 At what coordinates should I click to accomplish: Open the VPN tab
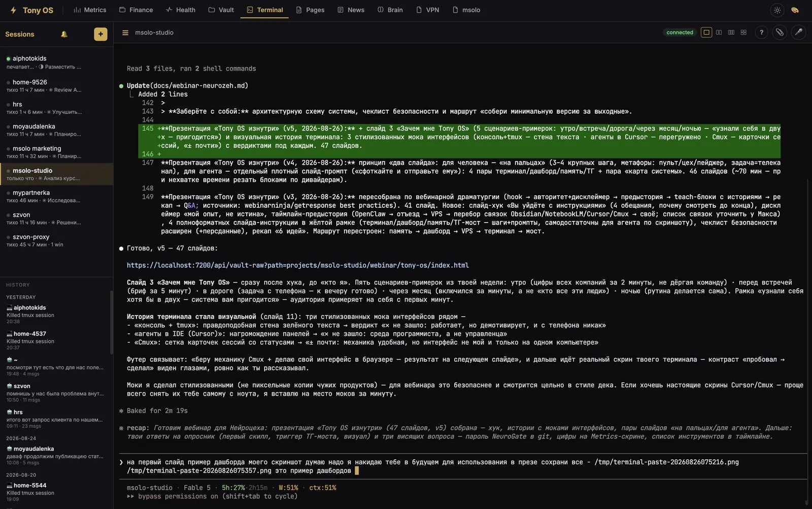(x=427, y=10)
